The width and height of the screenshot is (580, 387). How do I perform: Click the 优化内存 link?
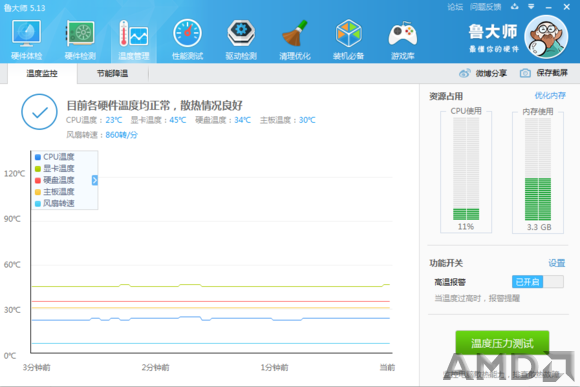[550, 96]
